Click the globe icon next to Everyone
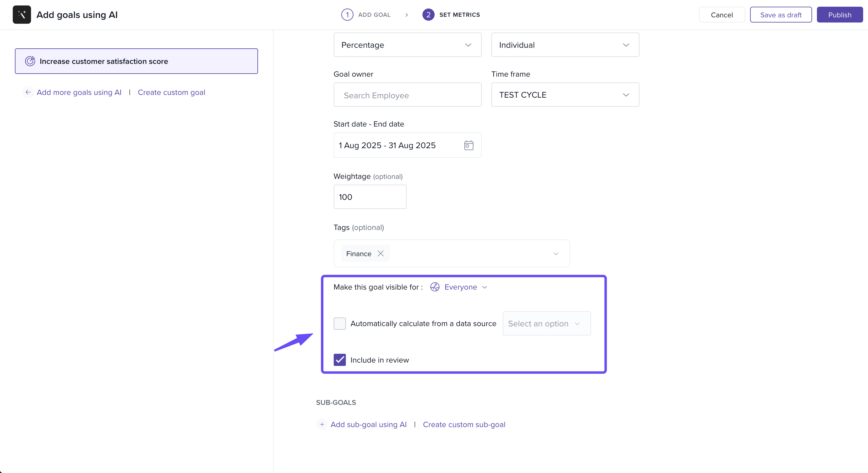Screen dimensions: 868x473 click(435, 287)
